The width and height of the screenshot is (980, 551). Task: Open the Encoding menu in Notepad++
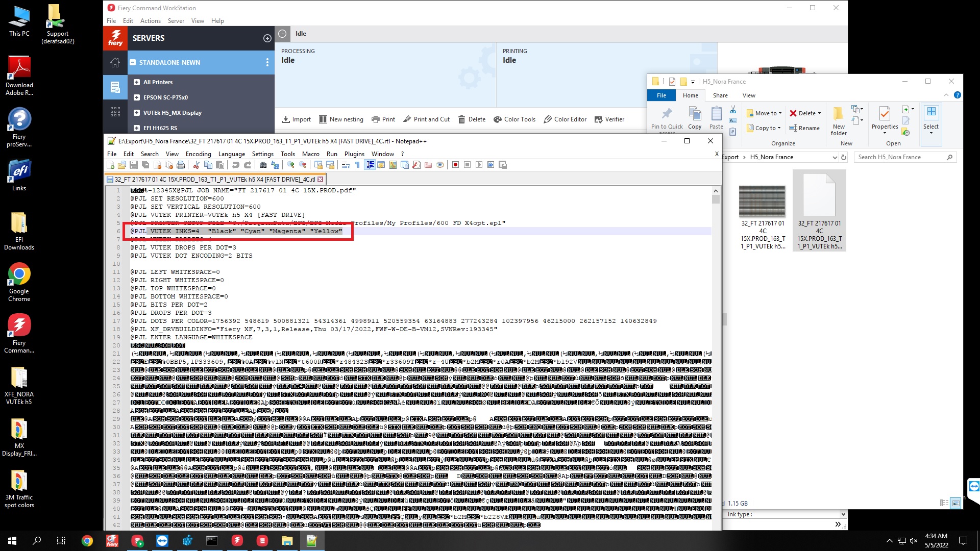198,154
